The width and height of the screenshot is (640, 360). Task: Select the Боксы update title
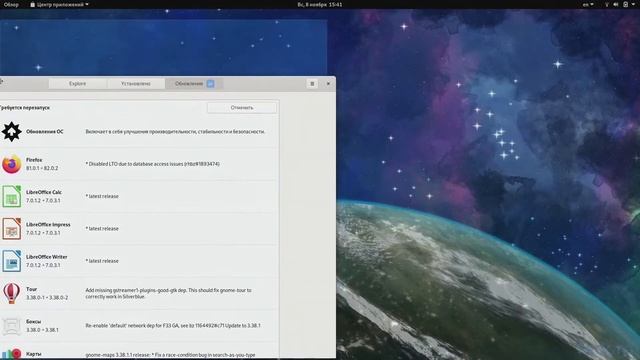(33, 322)
